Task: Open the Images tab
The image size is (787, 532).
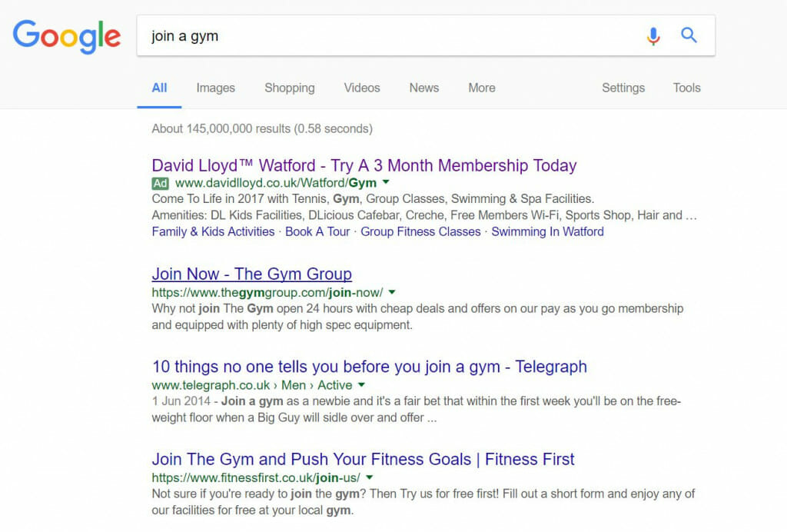Action: (215, 88)
